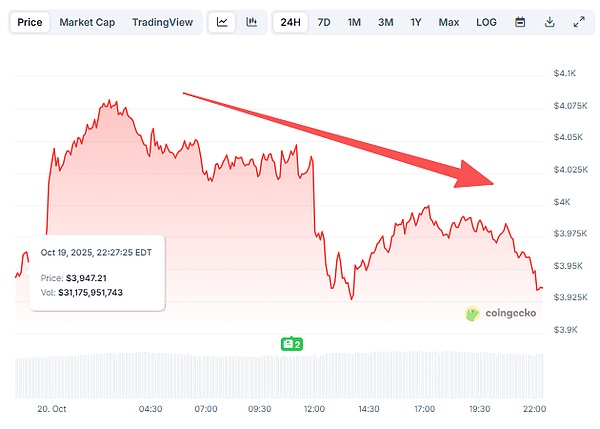Viewport: 600px width, 429px height.
Task: Expand chart to fullscreen
Action: [x=578, y=21]
